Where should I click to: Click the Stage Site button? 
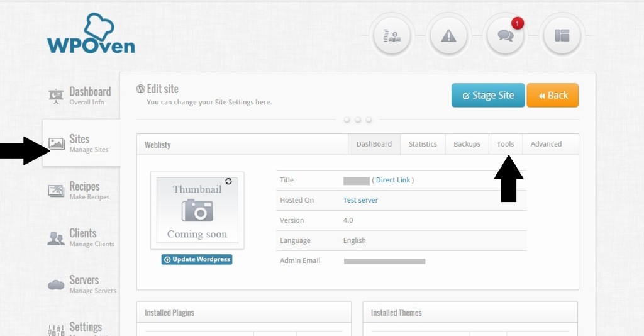point(488,95)
